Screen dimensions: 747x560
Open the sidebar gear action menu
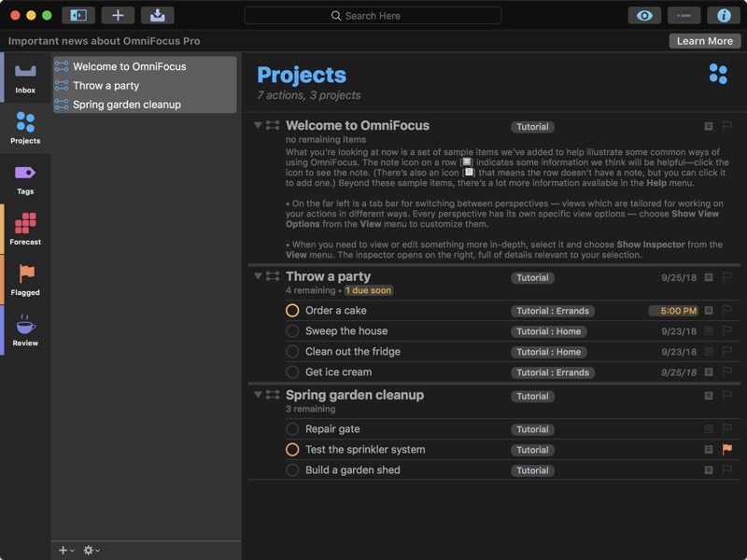click(x=91, y=550)
